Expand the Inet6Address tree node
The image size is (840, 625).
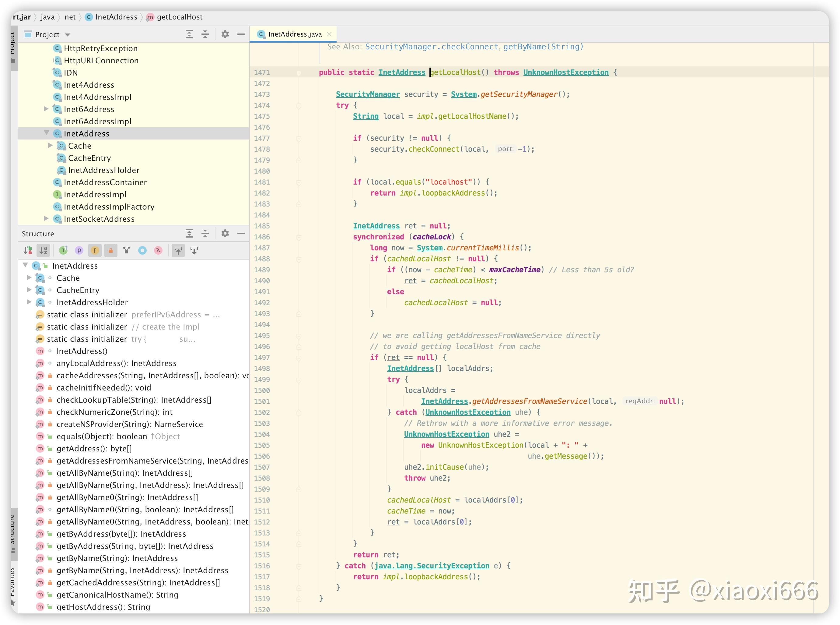tap(46, 109)
